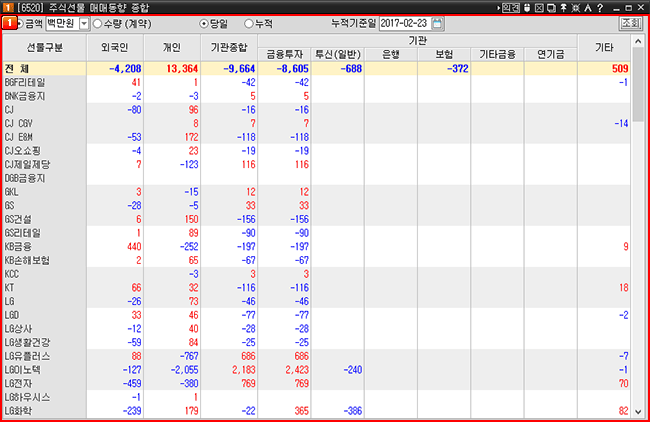The height and width of the screenshot is (422, 650).
Task: Select the CJ제일제당 row label
Action: coord(27,165)
